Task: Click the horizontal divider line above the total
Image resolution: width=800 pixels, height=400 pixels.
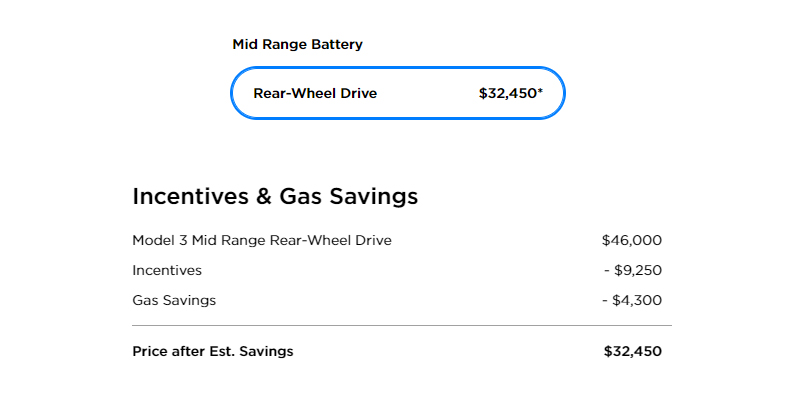Action: coord(401,326)
